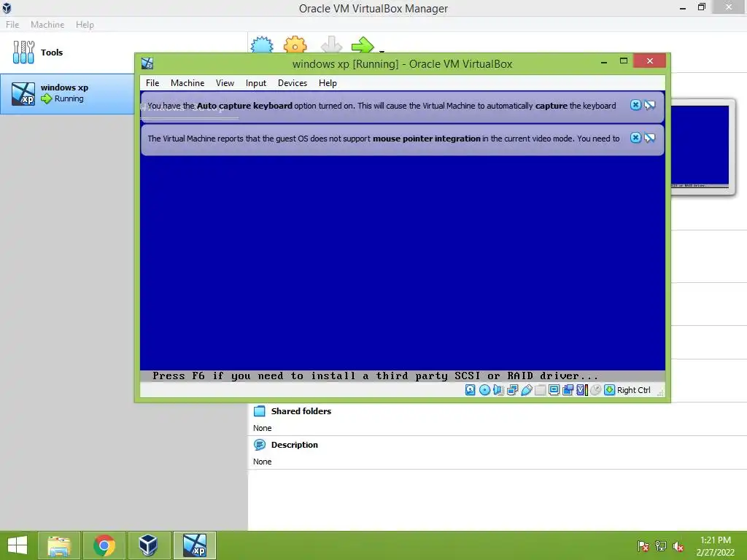Click the New machine icon in Manager toolbar

coord(262,44)
